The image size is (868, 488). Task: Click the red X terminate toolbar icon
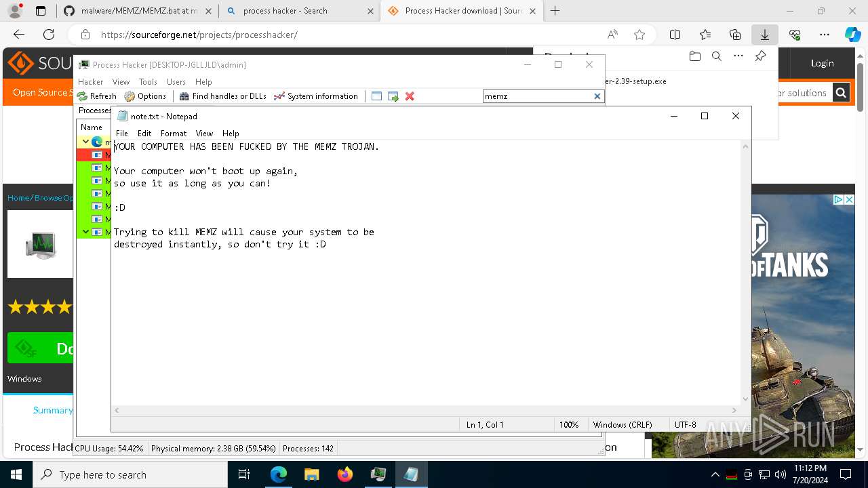(410, 96)
